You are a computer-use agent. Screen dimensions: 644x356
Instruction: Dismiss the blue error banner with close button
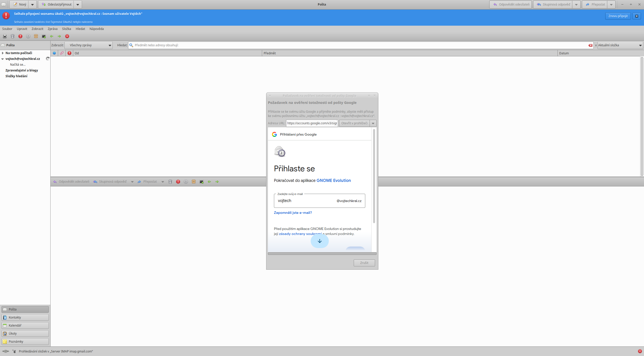[637, 16]
